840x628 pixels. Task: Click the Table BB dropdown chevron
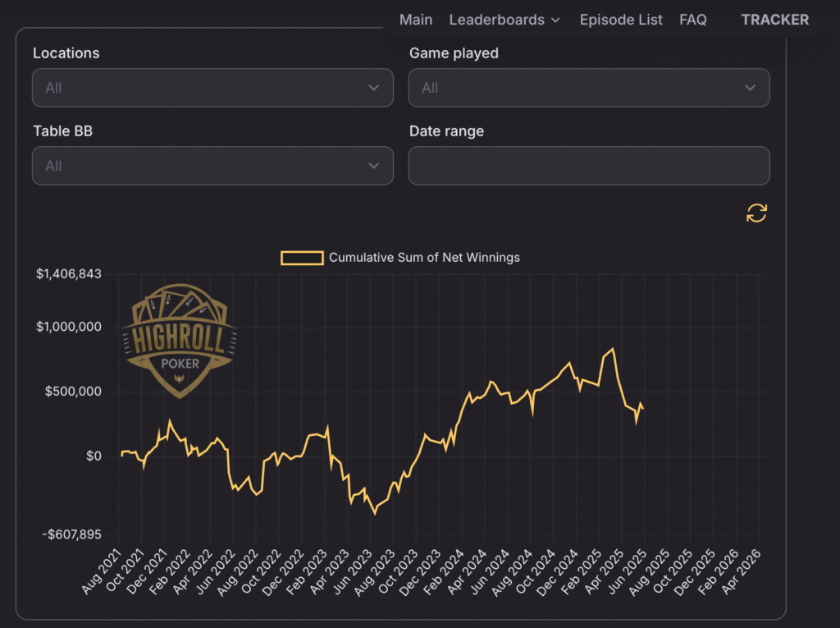point(373,166)
